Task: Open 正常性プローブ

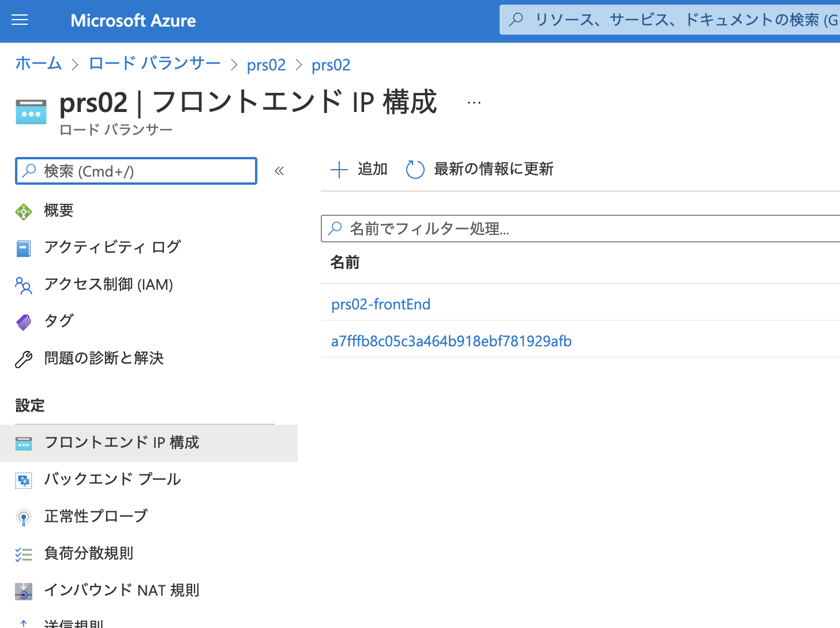Action: coord(96,516)
